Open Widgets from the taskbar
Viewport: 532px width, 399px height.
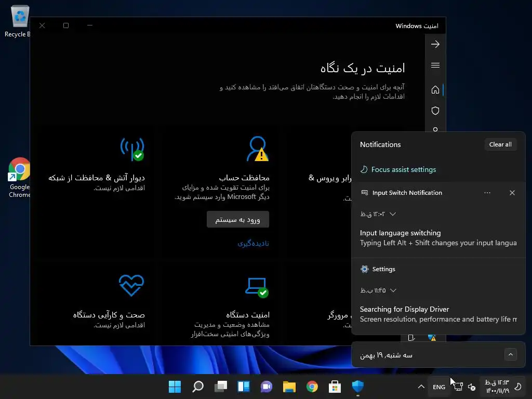244,387
